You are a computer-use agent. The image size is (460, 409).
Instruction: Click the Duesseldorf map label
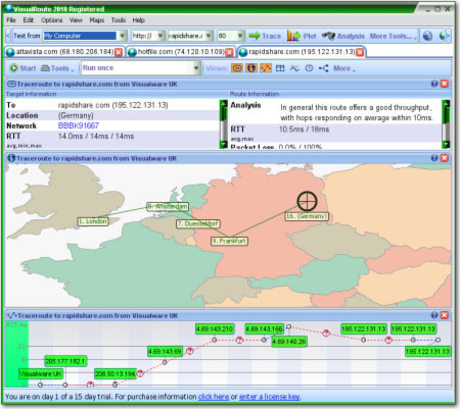(198, 224)
